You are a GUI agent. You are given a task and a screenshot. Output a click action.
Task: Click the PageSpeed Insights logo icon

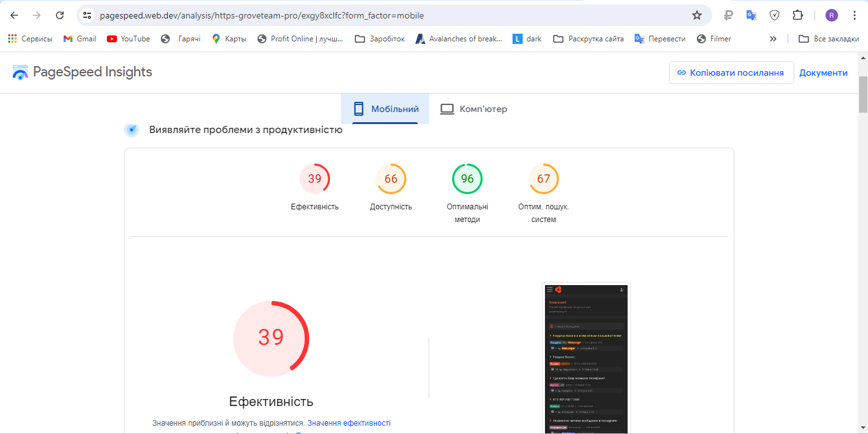(20, 73)
